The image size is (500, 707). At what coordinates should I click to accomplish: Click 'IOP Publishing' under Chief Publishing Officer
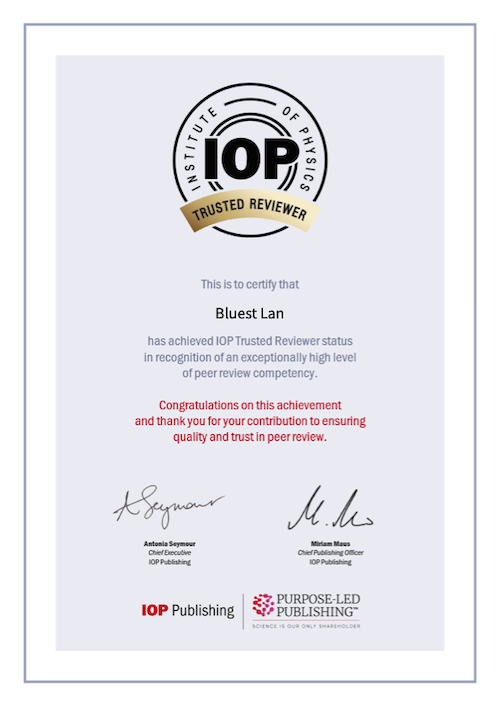(330, 562)
